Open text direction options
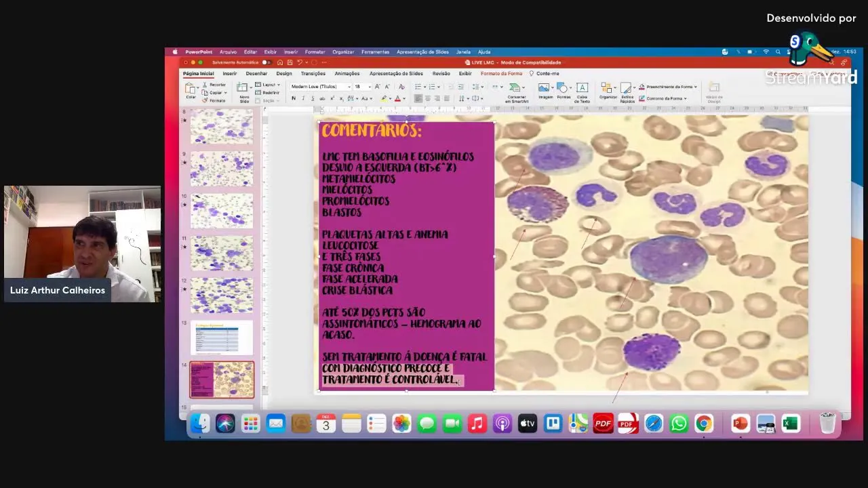 463,98
